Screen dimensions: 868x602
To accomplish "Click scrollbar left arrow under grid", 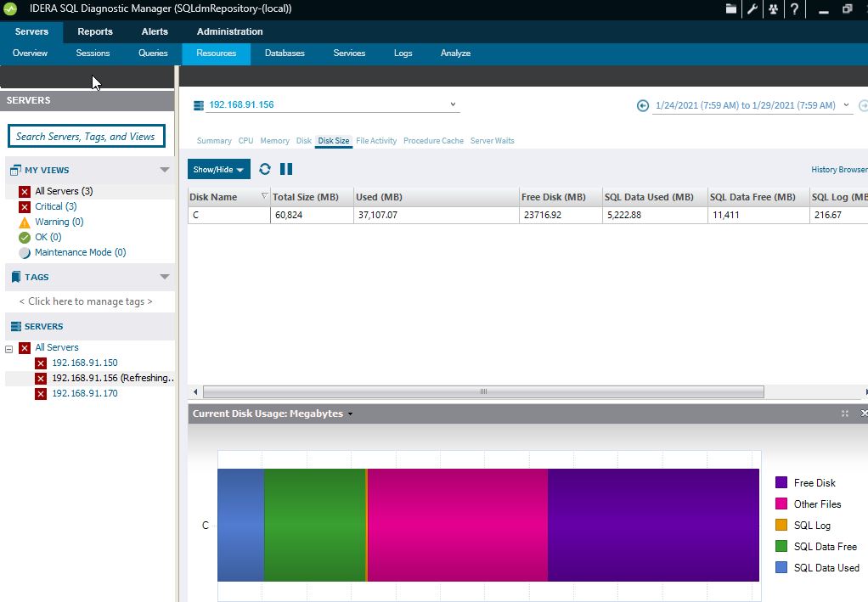I will (194, 391).
